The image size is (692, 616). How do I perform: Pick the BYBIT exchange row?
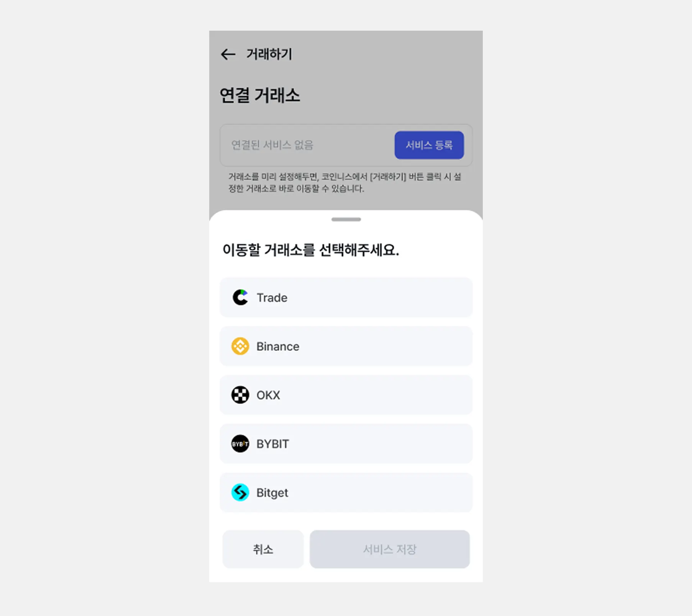[346, 444]
